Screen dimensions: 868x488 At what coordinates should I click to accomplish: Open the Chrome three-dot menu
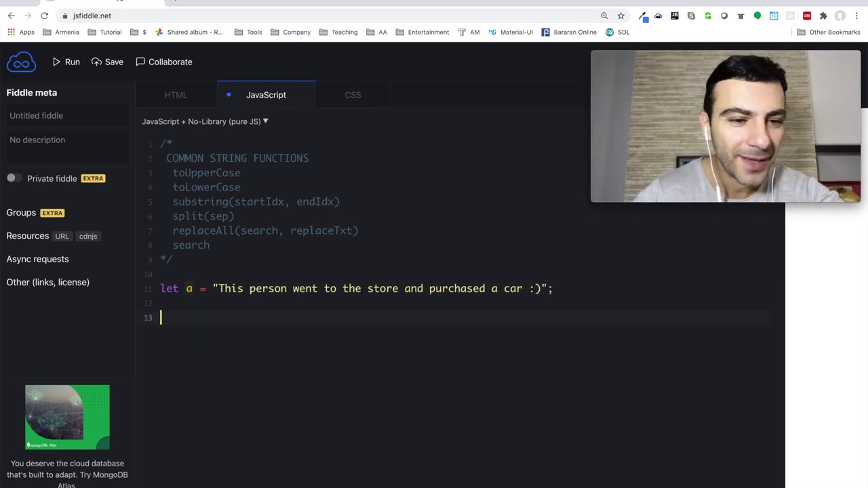(857, 16)
